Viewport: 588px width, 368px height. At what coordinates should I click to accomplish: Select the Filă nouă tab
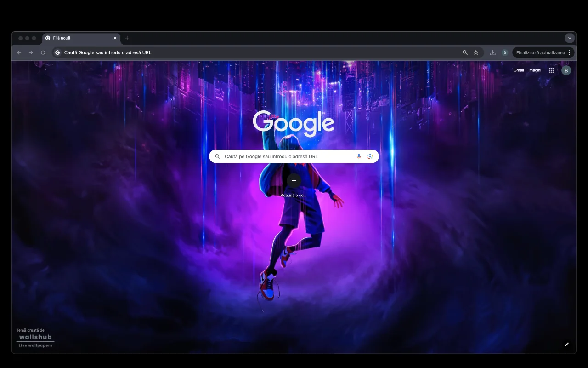pos(81,38)
